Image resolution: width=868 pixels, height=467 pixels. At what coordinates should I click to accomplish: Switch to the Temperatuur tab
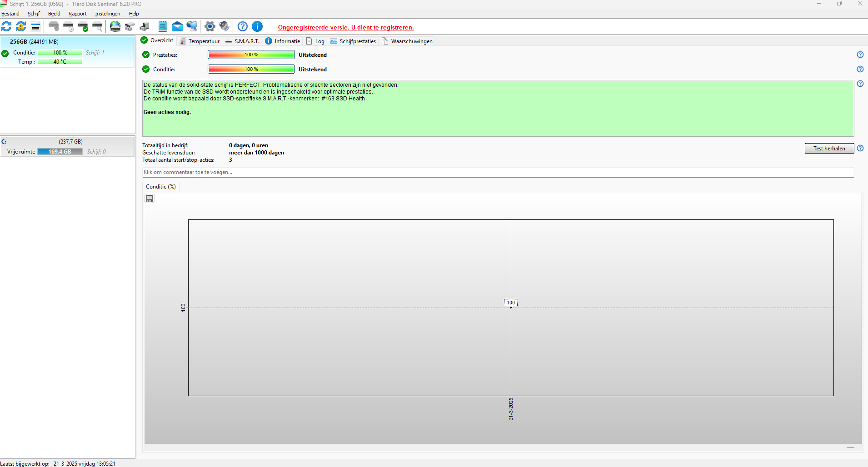(200, 41)
